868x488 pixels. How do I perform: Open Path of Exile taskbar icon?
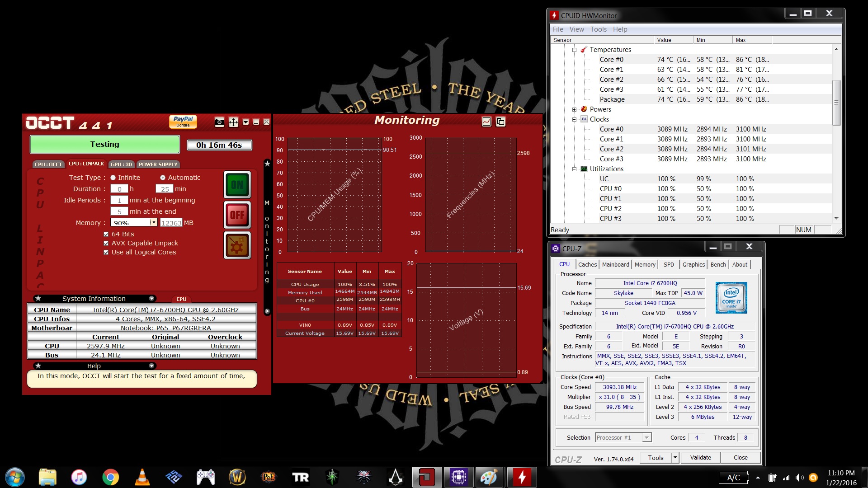(x=269, y=477)
